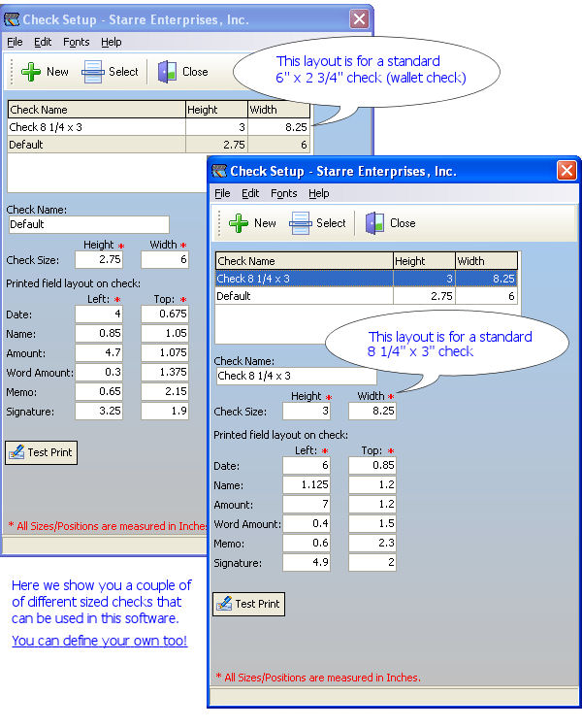The image size is (582, 728).
Task: Click Check Size Height field in front window
Action: (x=307, y=411)
